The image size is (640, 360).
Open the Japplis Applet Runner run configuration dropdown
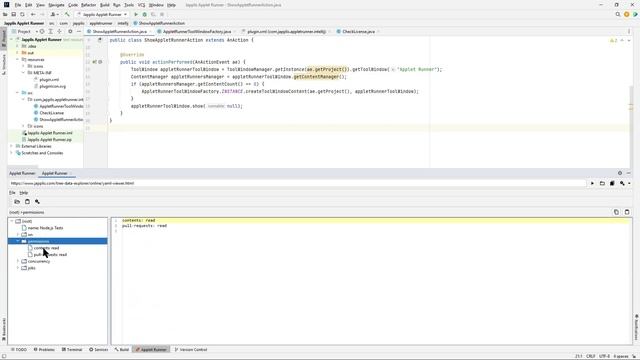[102, 14]
